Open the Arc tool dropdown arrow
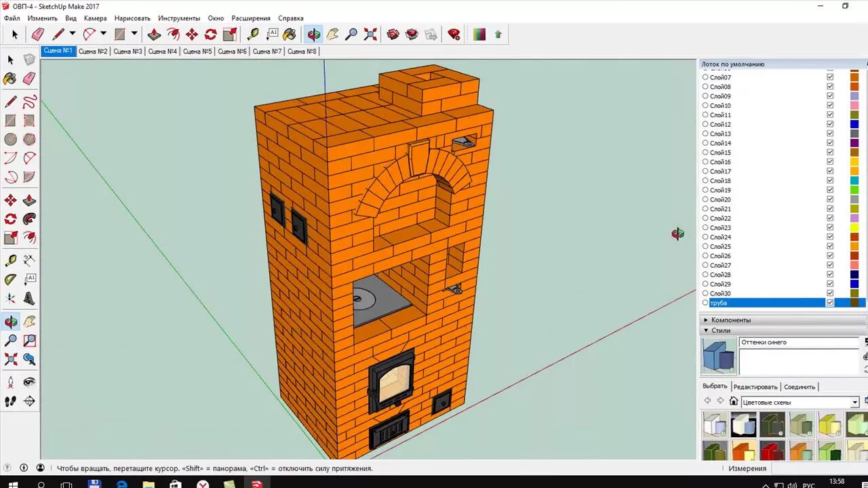 (x=103, y=34)
